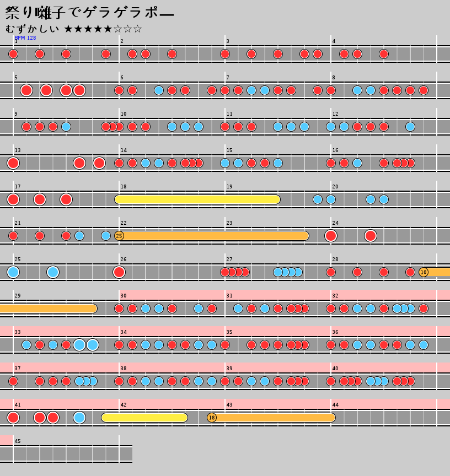Click the orange balloon bar in measure 29
450x476 pixels.
pos(49,309)
